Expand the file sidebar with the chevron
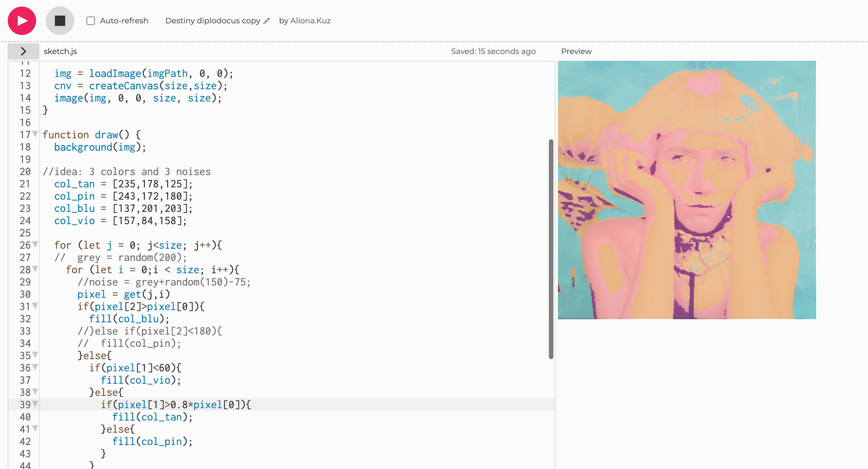The height and width of the screenshot is (469, 868). point(23,51)
